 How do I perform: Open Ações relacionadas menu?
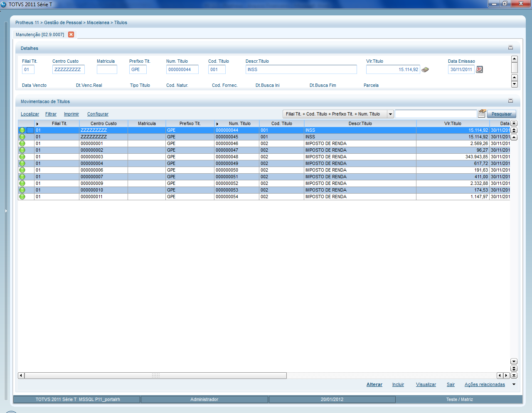tap(485, 385)
